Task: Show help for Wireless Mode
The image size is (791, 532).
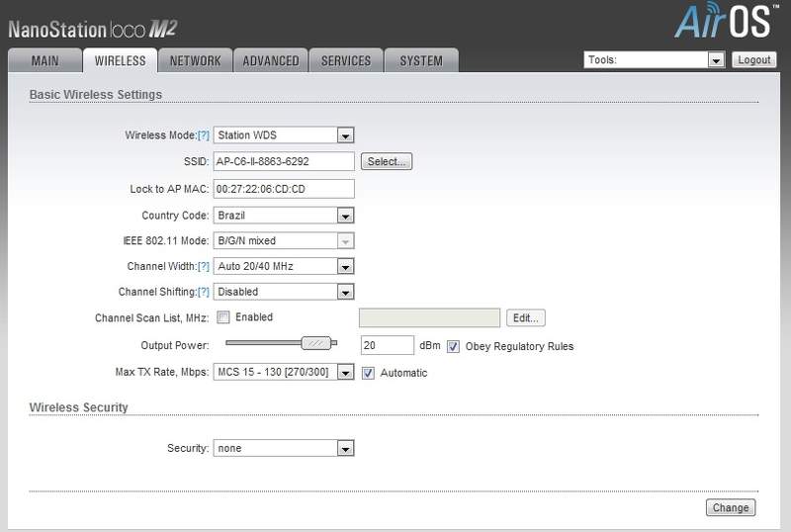Action: coord(204,135)
